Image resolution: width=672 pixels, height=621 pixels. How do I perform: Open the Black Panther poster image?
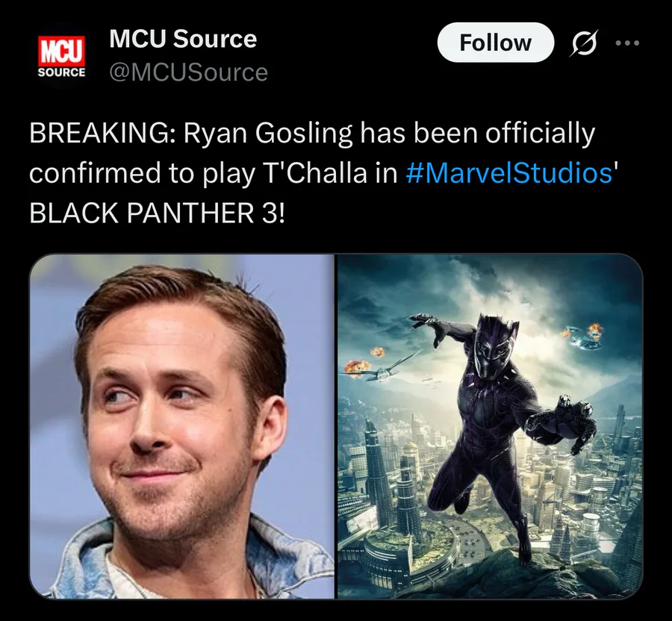[x=491, y=426]
